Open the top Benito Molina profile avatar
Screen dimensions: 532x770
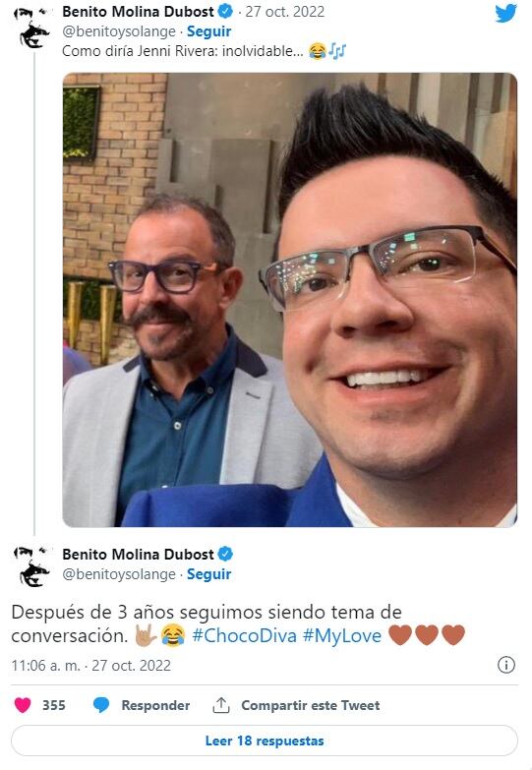(33, 27)
